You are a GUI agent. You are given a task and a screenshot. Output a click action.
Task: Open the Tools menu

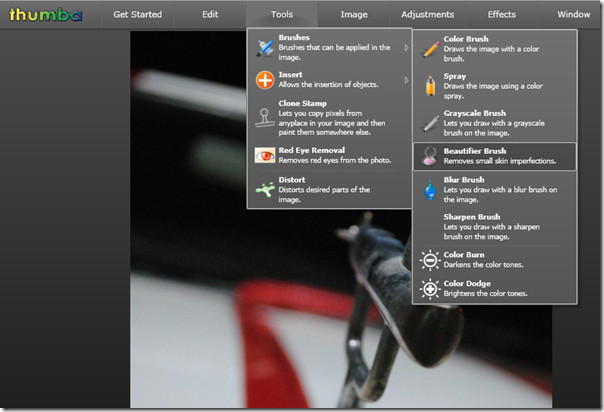click(282, 14)
